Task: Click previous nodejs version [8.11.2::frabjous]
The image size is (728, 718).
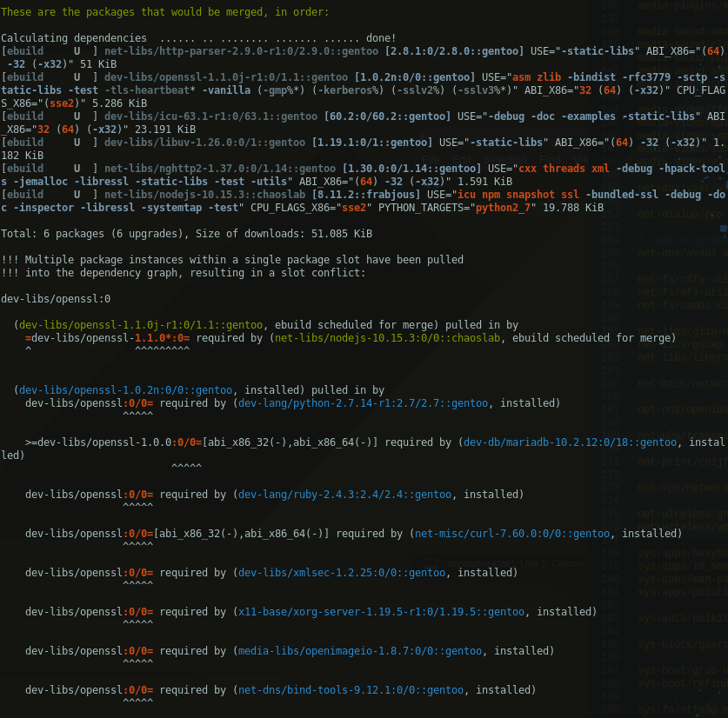Action: click(x=366, y=194)
